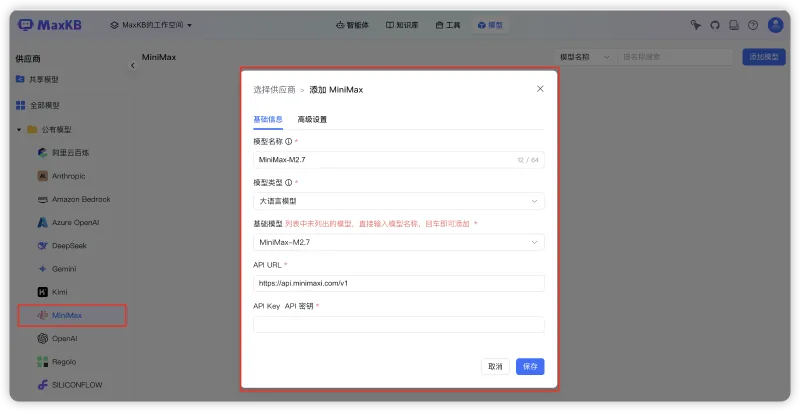Click the Anthropic provider label
The width and height of the screenshot is (800, 411).
[68, 176]
